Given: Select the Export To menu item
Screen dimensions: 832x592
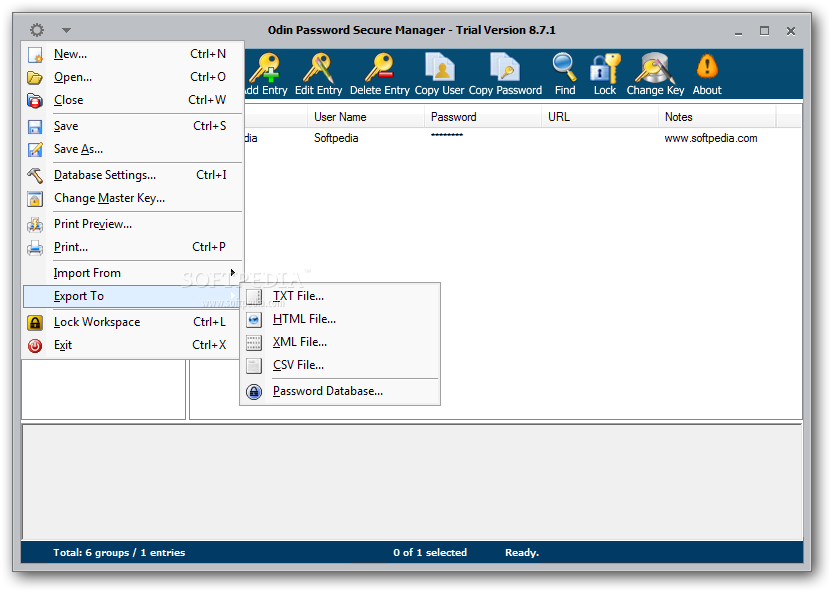Looking at the screenshot, I should pyautogui.click(x=133, y=297).
